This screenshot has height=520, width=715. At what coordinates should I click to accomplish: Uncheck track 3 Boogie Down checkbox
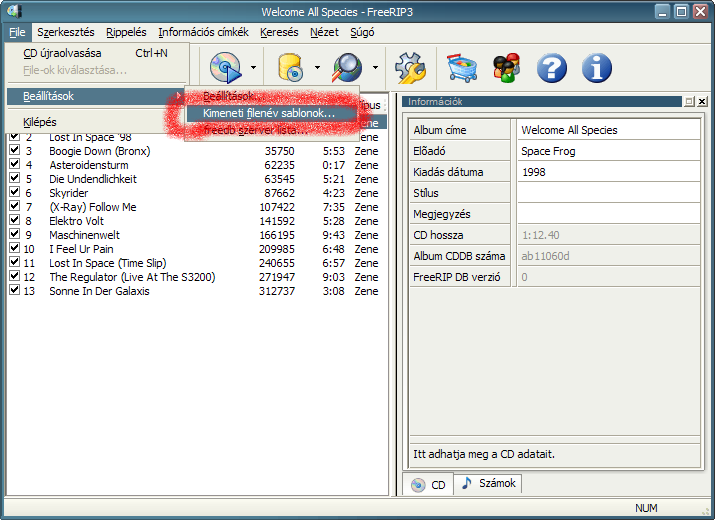15,150
